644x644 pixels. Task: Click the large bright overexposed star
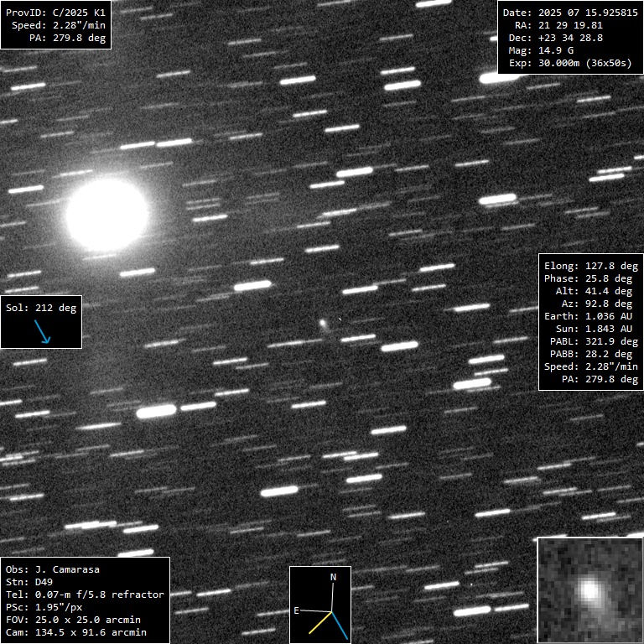107,215
